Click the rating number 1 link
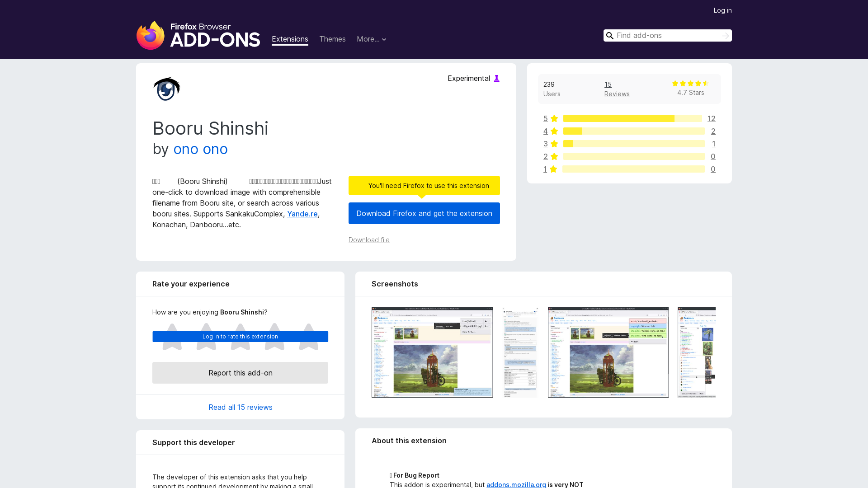Image resolution: width=868 pixels, height=488 pixels. tap(545, 169)
